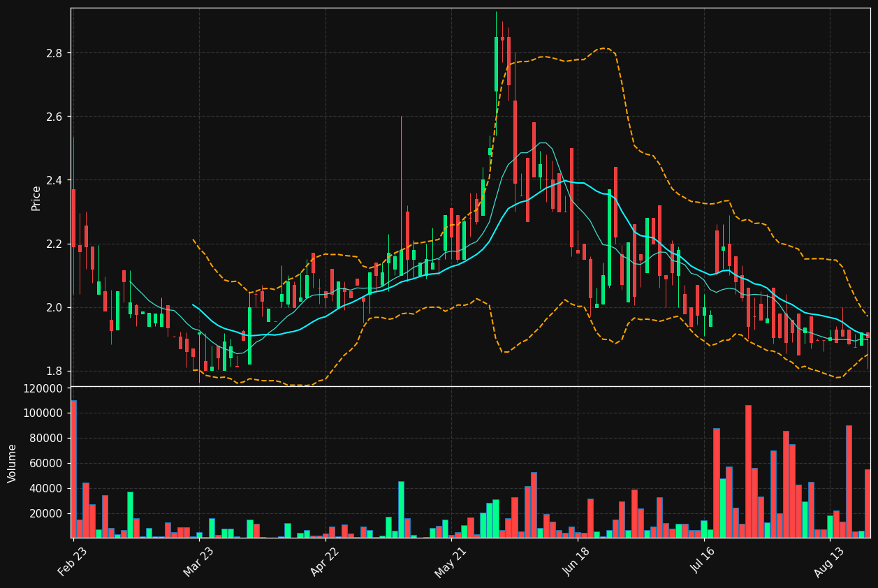Click the 'Price' axis title

pyautogui.click(x=36, y=198)
